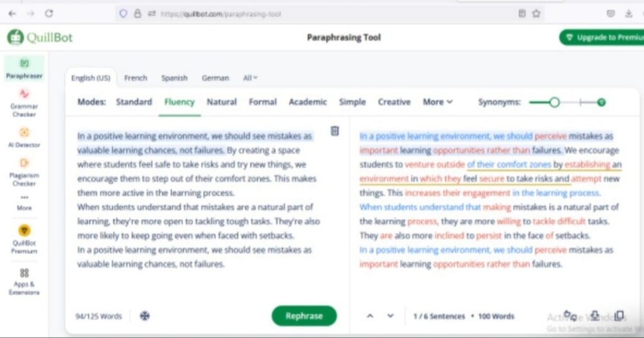Image resolution: width=644 pixels, height=338 pixels.
Task: Open the Plagiarism Checker tool
Action: [25, 172]
